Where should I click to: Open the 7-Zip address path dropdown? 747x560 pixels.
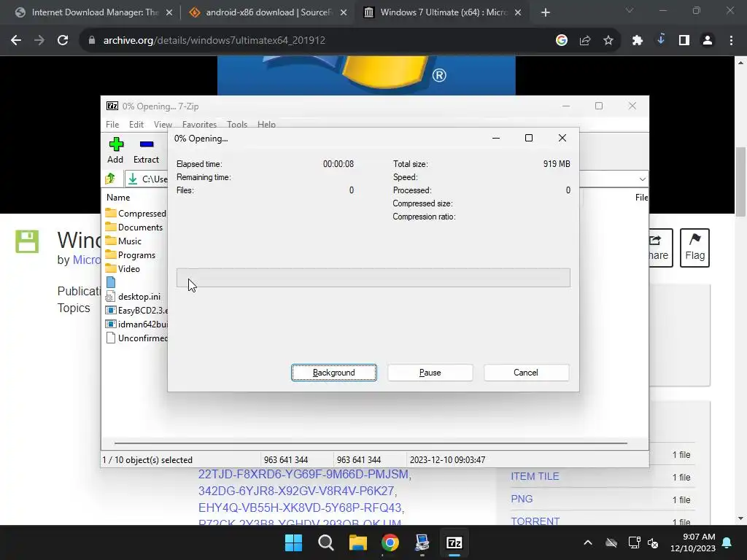[642, 179]
